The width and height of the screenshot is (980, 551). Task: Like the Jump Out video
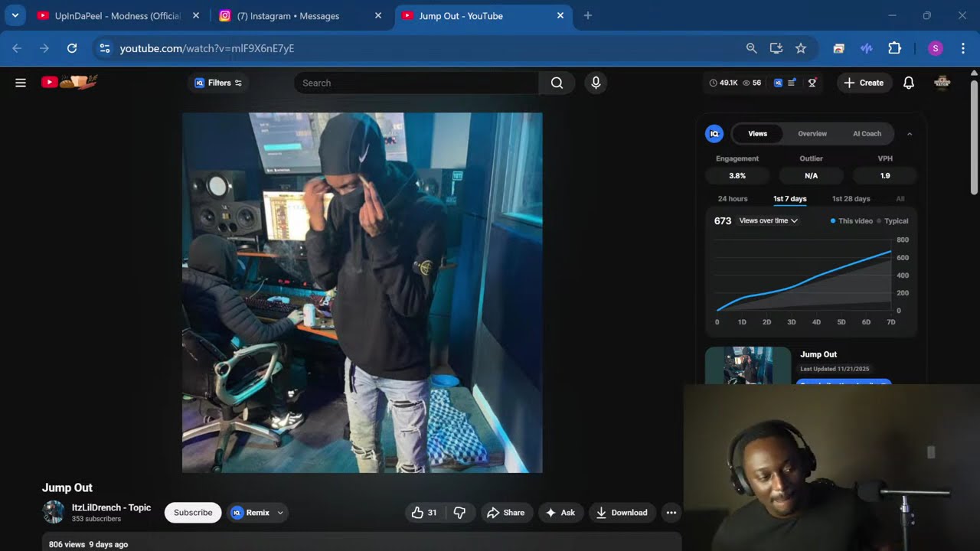click(x=424, y=513)
